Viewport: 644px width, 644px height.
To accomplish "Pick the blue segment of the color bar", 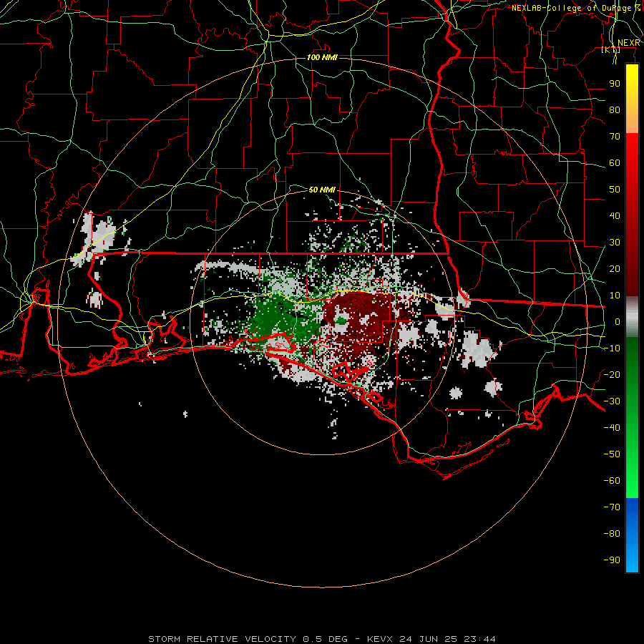I will click(632, 535).
